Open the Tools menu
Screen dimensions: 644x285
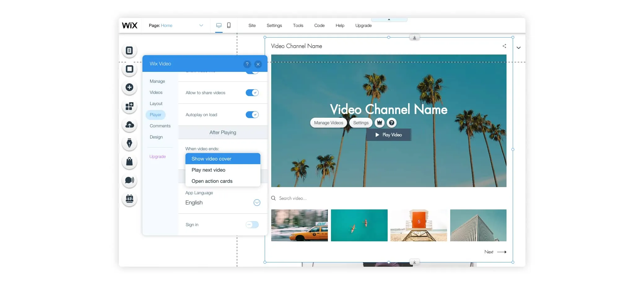pyautogui.click(x=298, y=25)
